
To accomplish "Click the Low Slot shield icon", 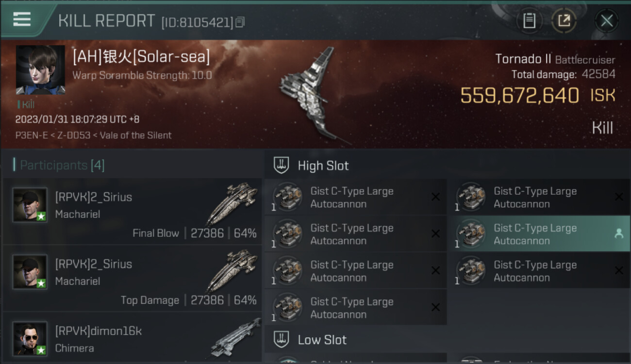I will 282,339.
